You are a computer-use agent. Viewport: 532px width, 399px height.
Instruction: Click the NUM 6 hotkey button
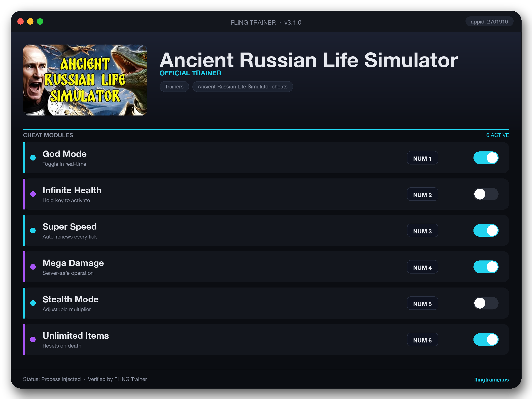point(422,339)
